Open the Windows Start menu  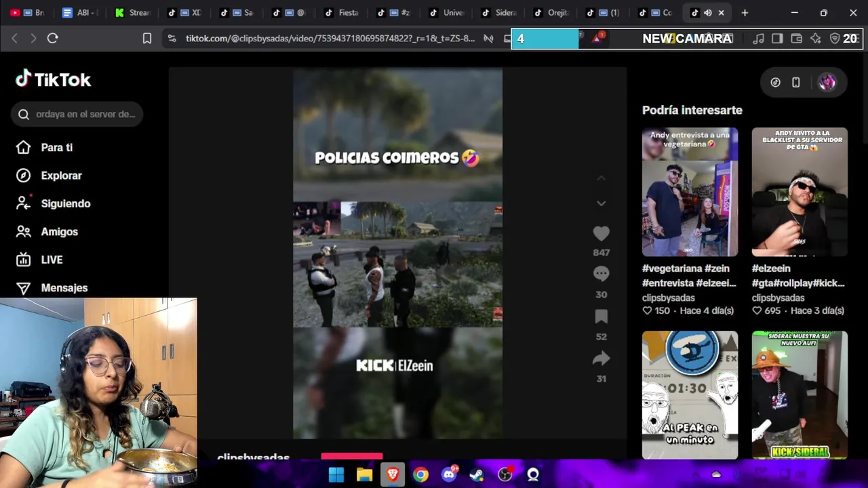coord(336,474)
